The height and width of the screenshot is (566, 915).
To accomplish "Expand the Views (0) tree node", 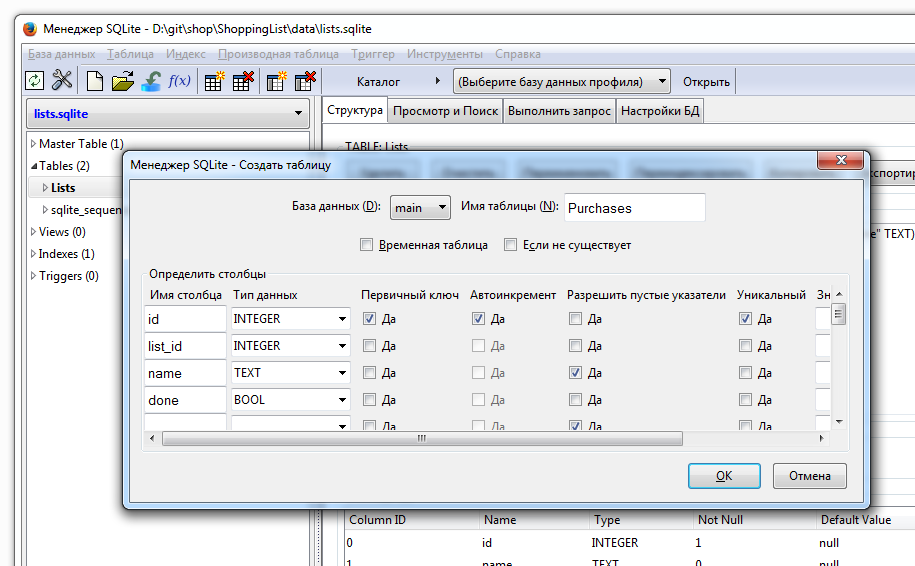I will (x=33, y=232).
